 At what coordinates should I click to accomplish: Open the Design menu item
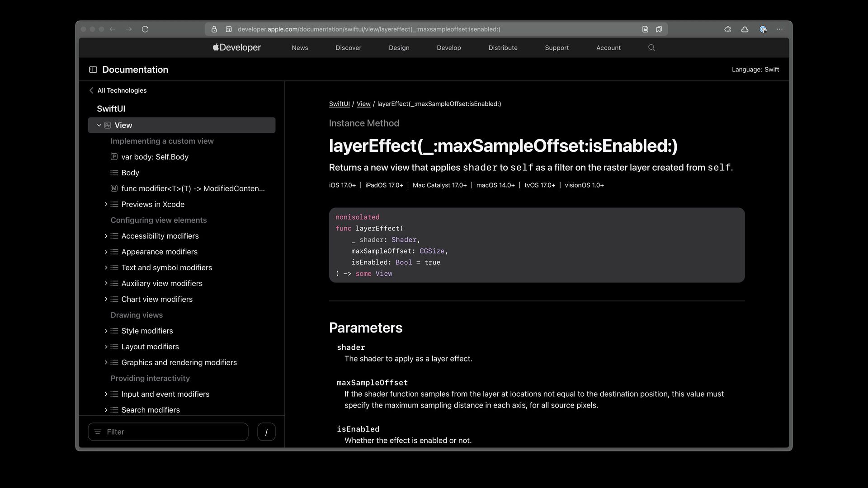(399, 48)
